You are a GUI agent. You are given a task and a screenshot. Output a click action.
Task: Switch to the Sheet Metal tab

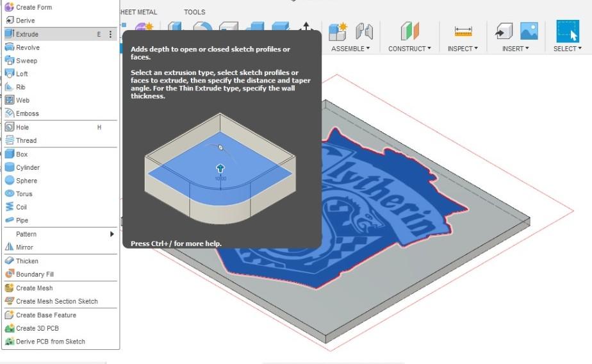point(138,12)
